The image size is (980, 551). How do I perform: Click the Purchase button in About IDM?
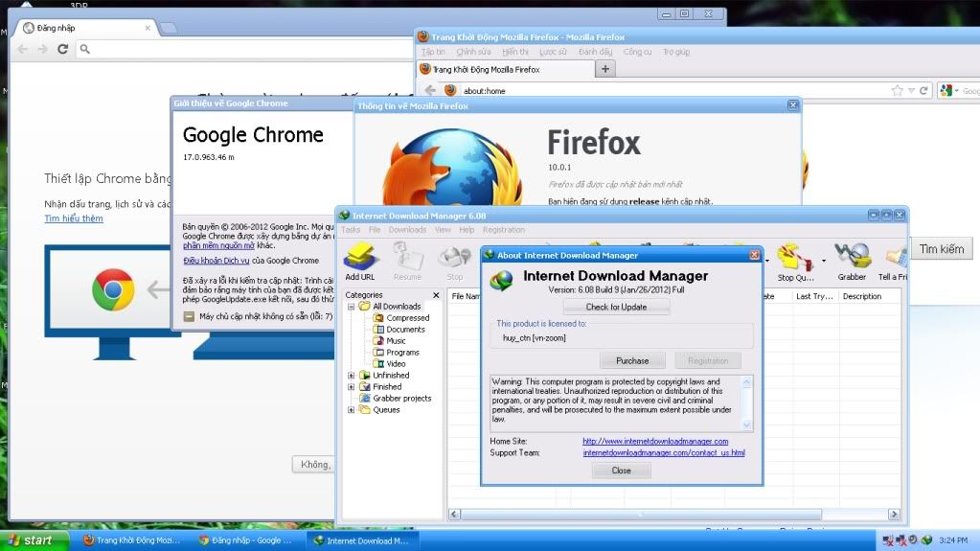click(632, 361)
